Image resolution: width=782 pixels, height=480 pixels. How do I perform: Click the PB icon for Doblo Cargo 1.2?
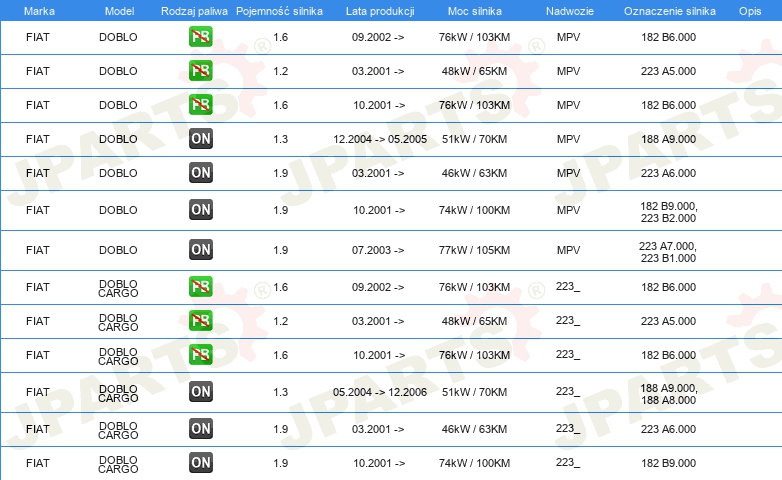coord(200,321)
